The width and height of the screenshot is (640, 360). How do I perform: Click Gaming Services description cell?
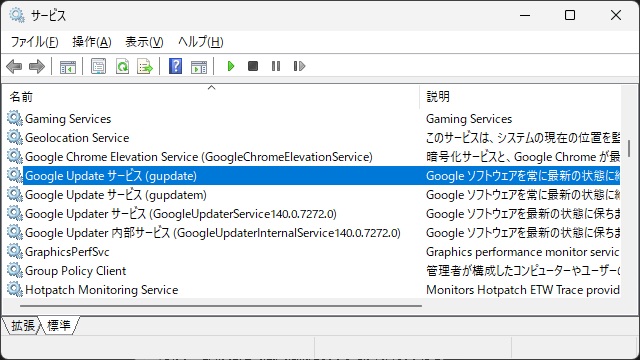(469, 119)
